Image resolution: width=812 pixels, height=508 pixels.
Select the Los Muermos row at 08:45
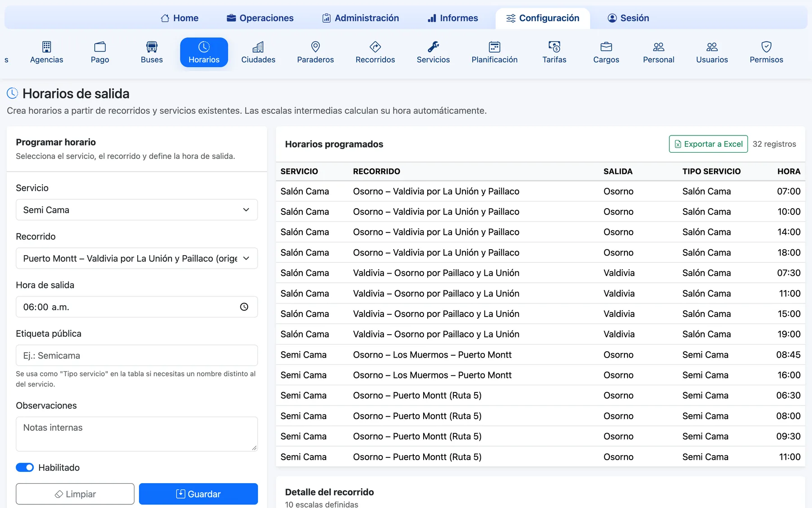click(x=540, y=355)
